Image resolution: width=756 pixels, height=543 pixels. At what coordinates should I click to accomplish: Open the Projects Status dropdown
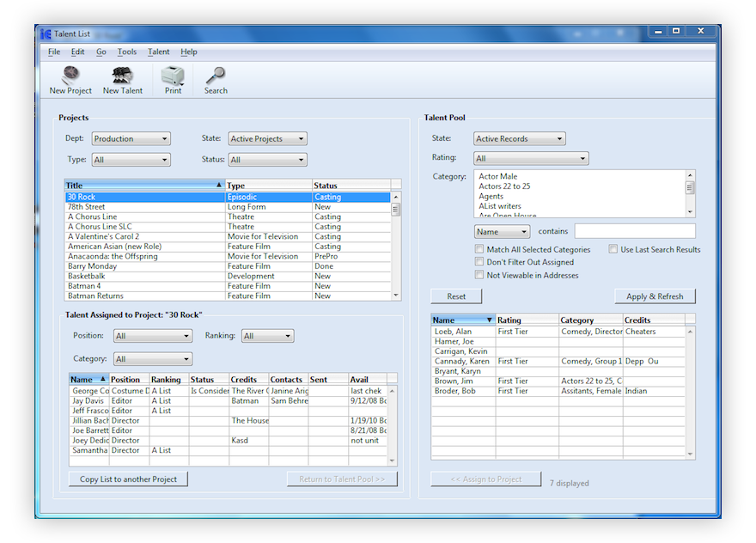pyautogui.click(x=267, y=160)
